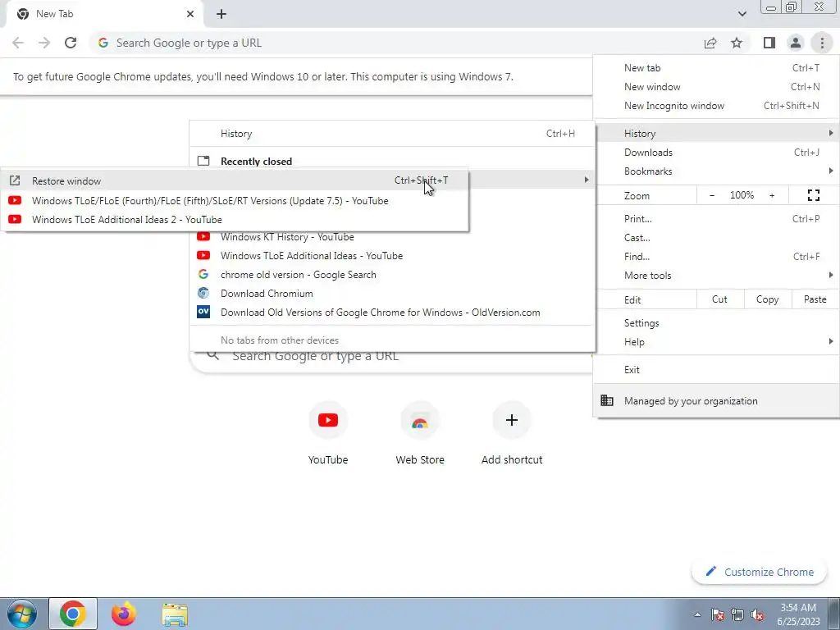Click the Customize Chrome button
The image size is (840, 630).
pos(760,572)
